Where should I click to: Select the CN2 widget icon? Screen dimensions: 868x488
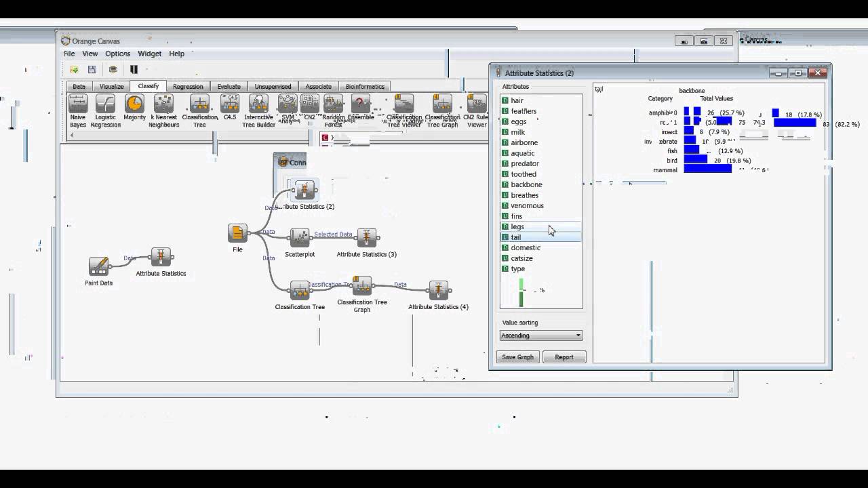click(309, 104)
